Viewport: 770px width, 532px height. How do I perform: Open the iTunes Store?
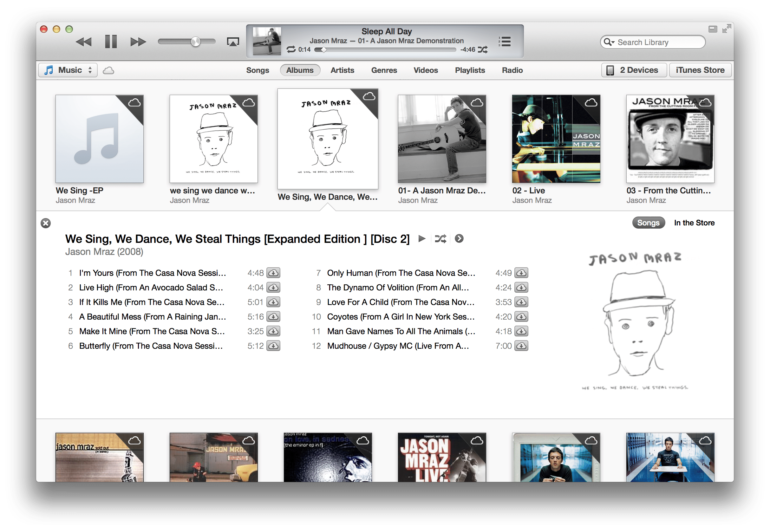click(x=700, y=70)
